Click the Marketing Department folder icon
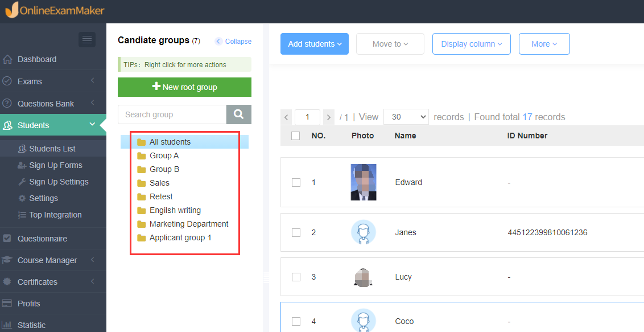This screenshot has height=332, width=644. pos(142,224)
